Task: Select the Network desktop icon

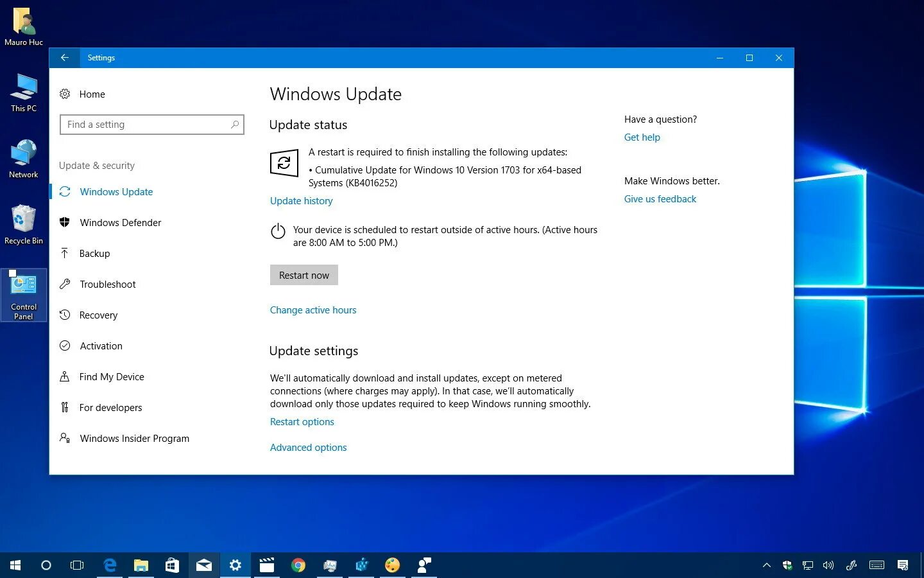Action: point(24,159)
